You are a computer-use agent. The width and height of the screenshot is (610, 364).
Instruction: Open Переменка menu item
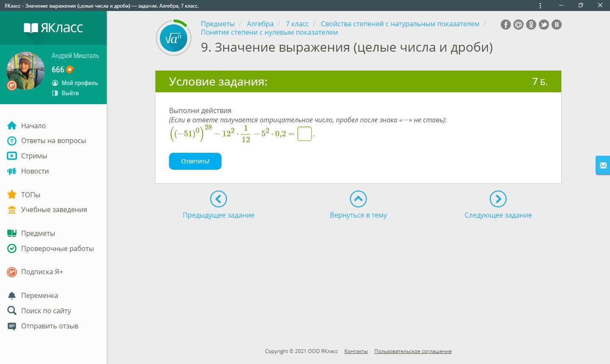40,295
